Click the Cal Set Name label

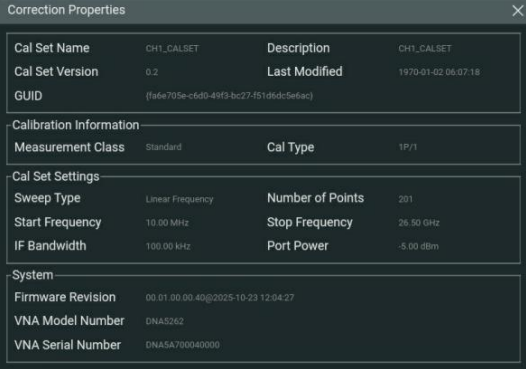click(52, 48)
